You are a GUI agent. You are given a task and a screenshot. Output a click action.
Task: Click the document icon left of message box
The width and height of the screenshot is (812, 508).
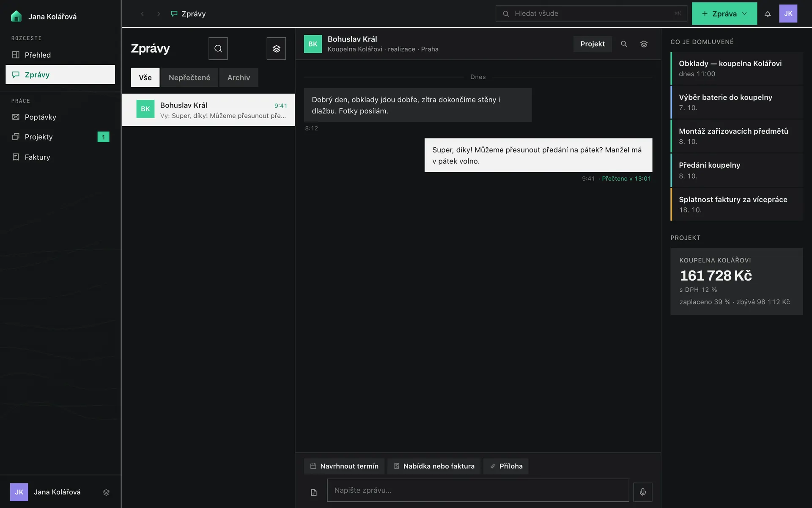[x=313, y=492]
